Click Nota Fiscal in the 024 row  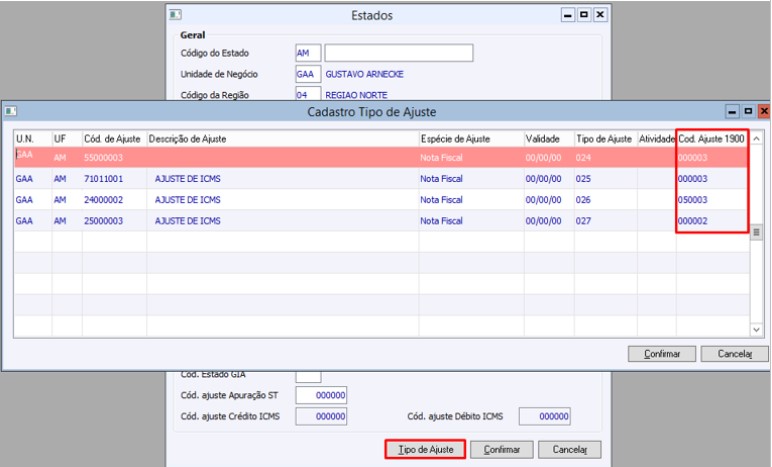click(441, 157)
